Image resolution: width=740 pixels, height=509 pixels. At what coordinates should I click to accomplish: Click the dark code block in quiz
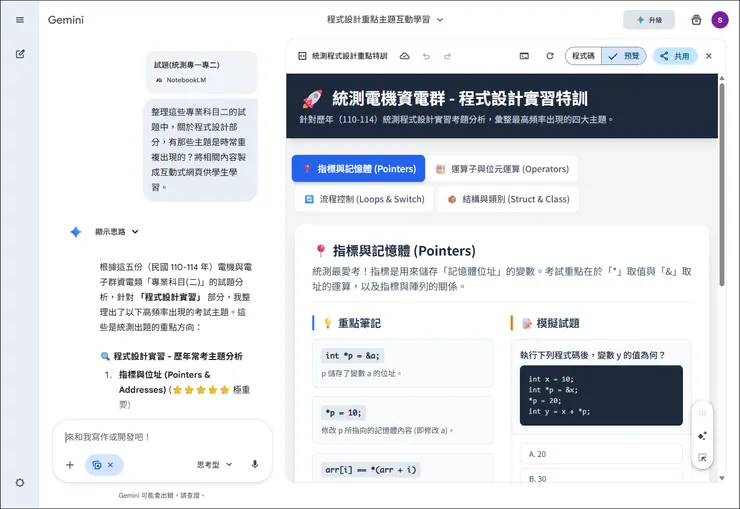[x=601, y=395]
